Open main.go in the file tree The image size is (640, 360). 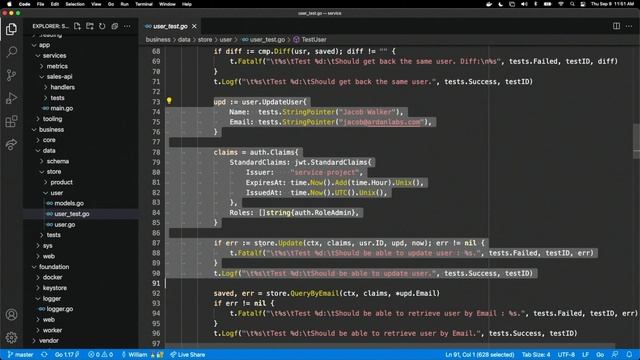pos(62,108)
